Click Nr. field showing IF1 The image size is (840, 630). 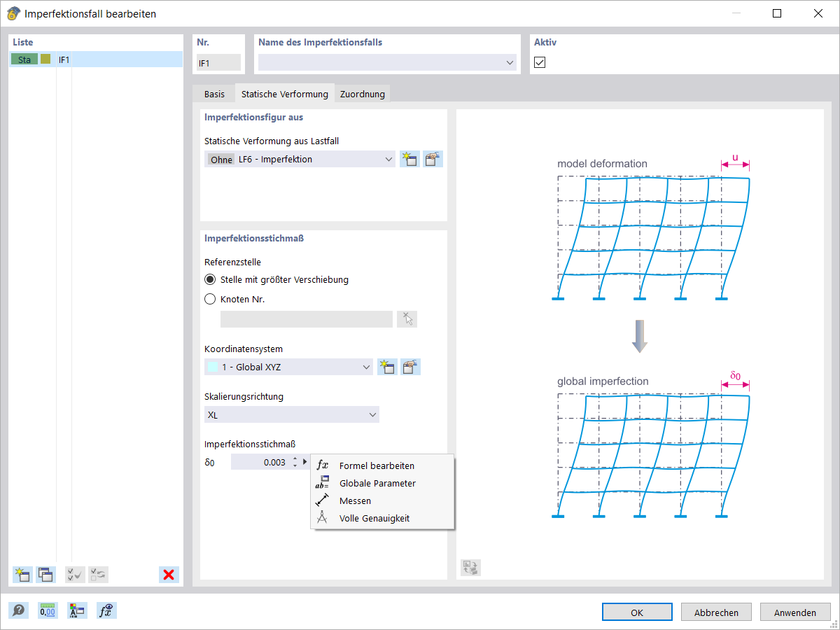[218, 63]
